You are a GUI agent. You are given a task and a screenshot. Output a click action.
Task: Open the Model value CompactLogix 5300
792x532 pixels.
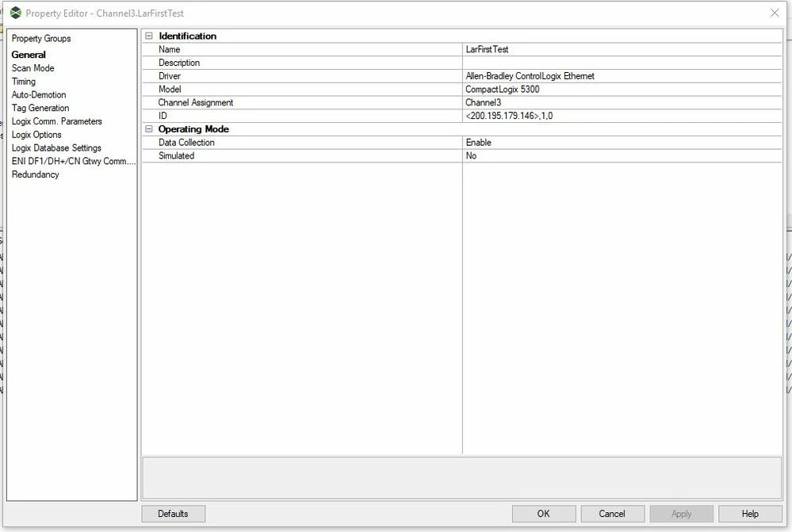622,90
